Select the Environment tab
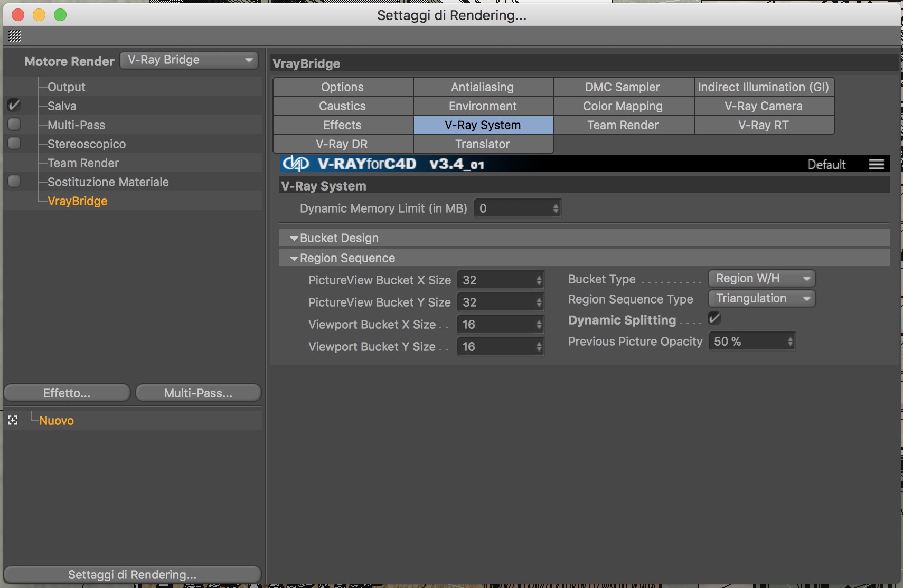The width and height of the screenshot is (903, 588). coord(483,106)
